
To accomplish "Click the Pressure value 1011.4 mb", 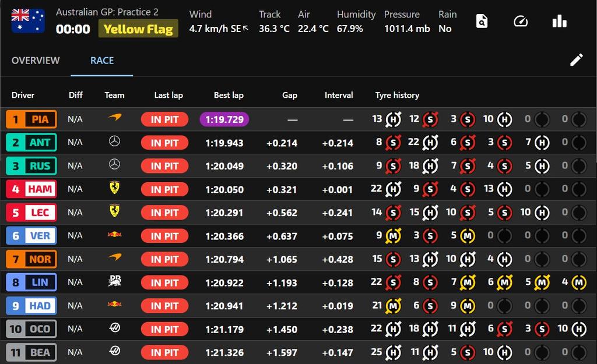I will [407, 29].
